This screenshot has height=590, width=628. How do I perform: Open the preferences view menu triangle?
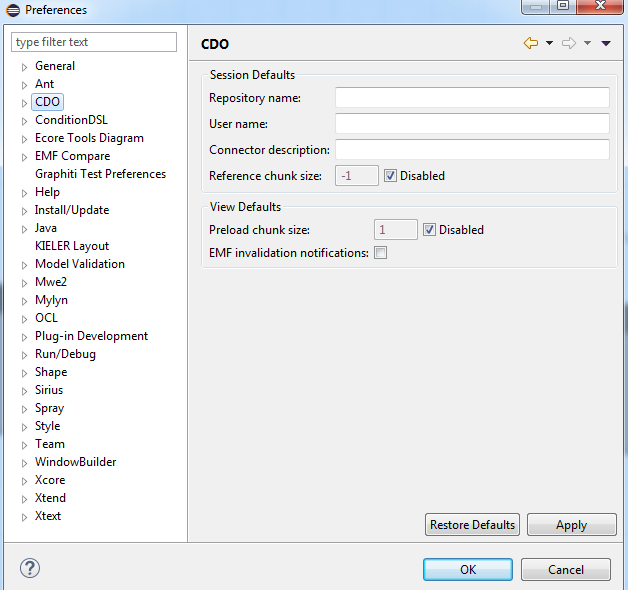pyautogui.click(x=606, y=43)
